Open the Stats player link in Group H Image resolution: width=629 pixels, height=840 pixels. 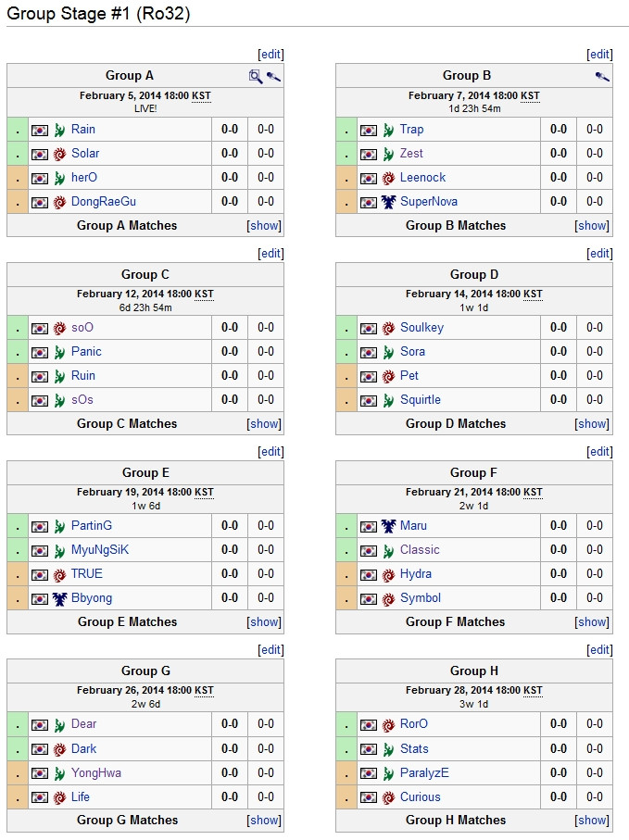[414, 749]
